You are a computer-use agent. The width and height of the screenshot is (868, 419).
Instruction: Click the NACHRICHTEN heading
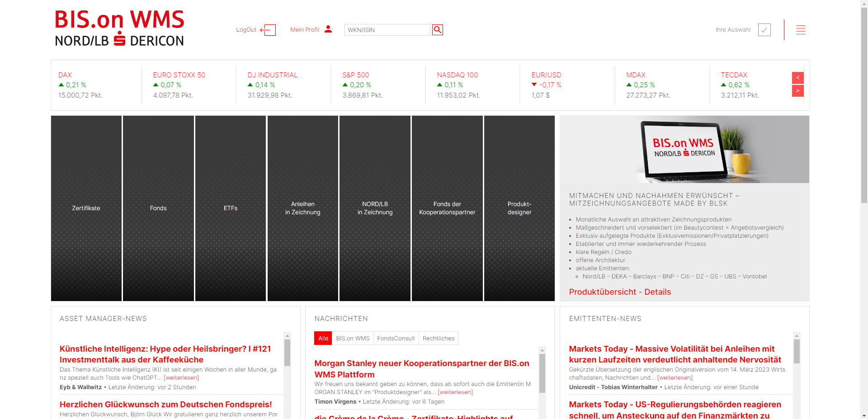[341, 319]
